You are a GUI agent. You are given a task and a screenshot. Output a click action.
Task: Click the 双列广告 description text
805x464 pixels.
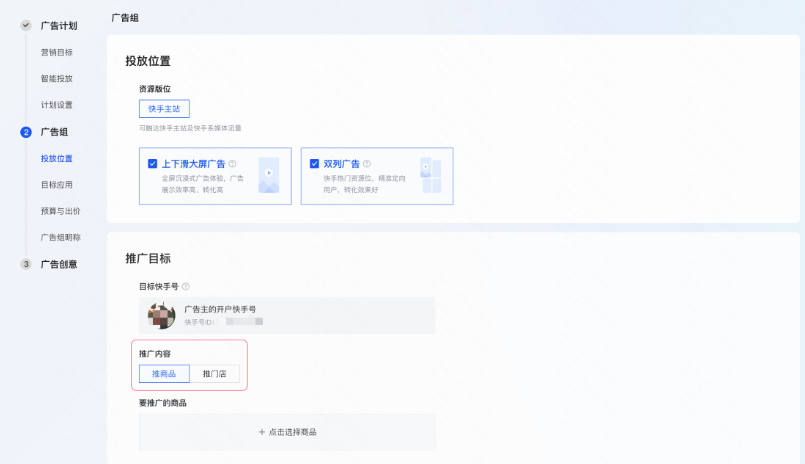coord(365,184)
